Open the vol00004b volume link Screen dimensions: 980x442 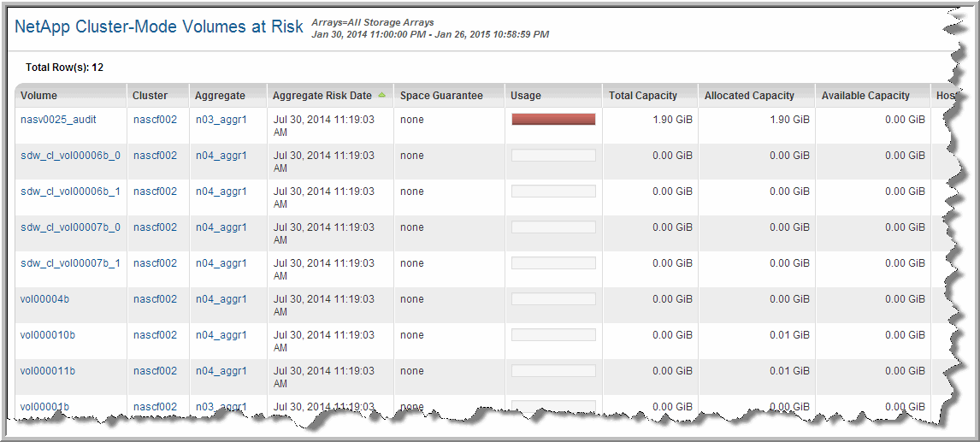click(44, 299)
